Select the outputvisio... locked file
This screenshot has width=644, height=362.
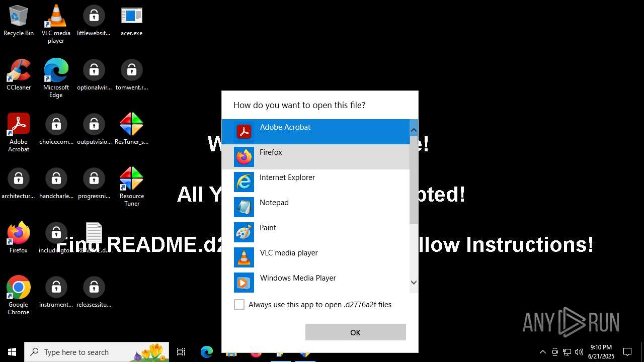tap(94, 130)
